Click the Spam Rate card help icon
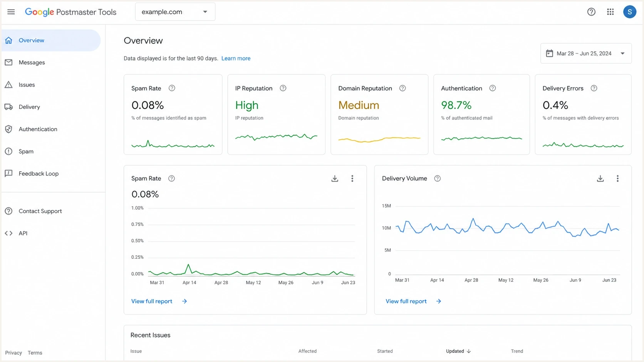The image size is (644, 362). (x=172, y=88)
